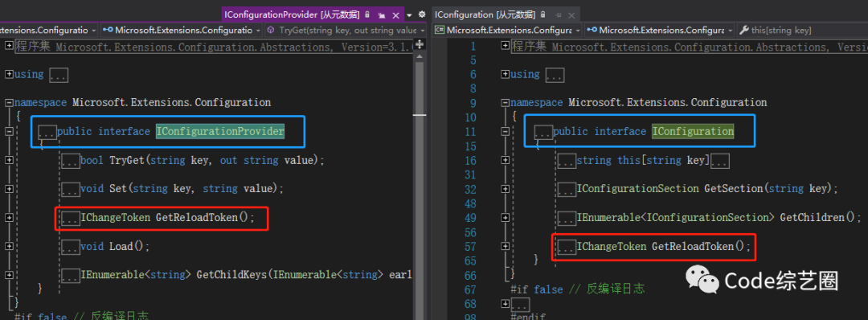The image size is (868, 320).
Task: Expand the outline beside void Set
Action: (9, 189)
